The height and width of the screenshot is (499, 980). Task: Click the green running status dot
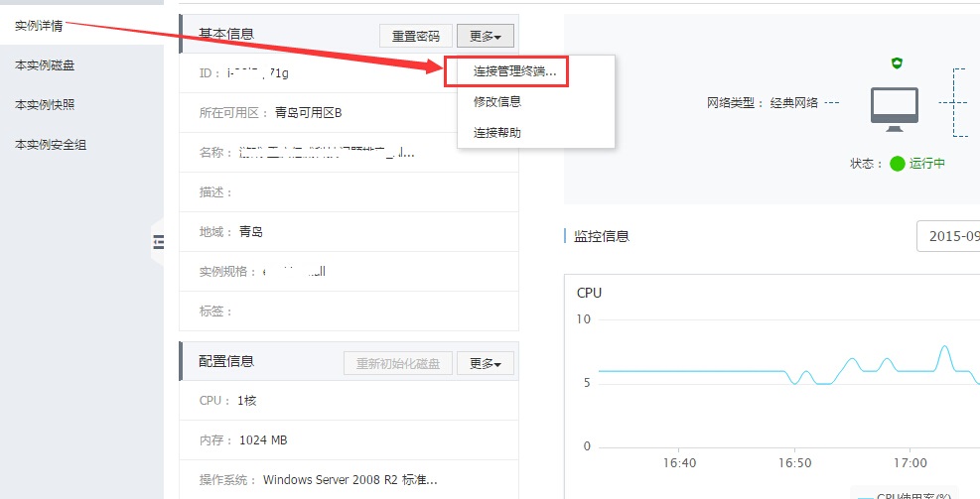coord(898,164)
